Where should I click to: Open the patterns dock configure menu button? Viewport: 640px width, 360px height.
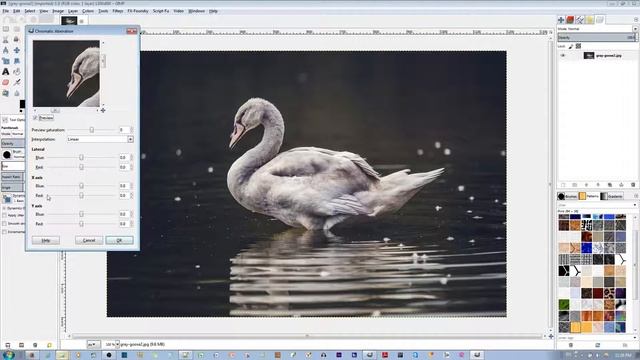tap(636, 196)
